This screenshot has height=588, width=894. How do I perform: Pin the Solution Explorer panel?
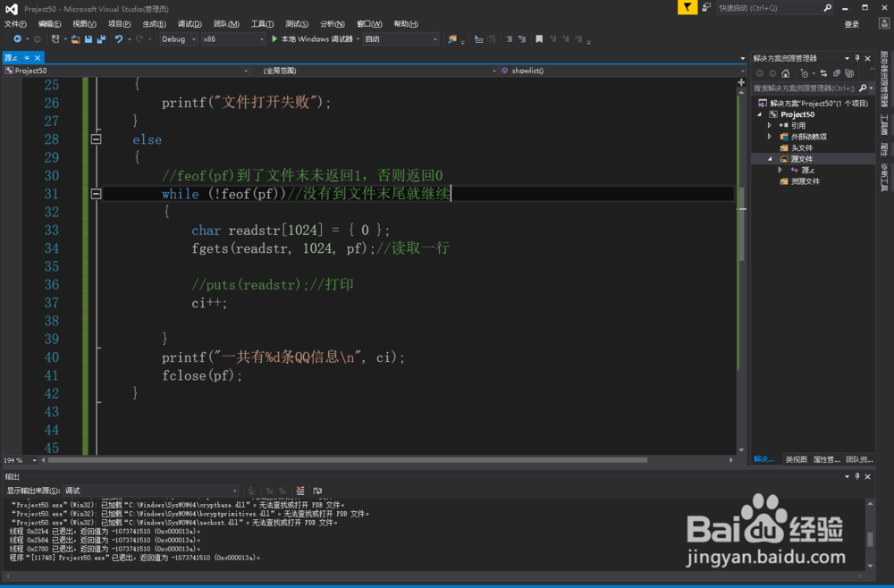click(857, 58)
